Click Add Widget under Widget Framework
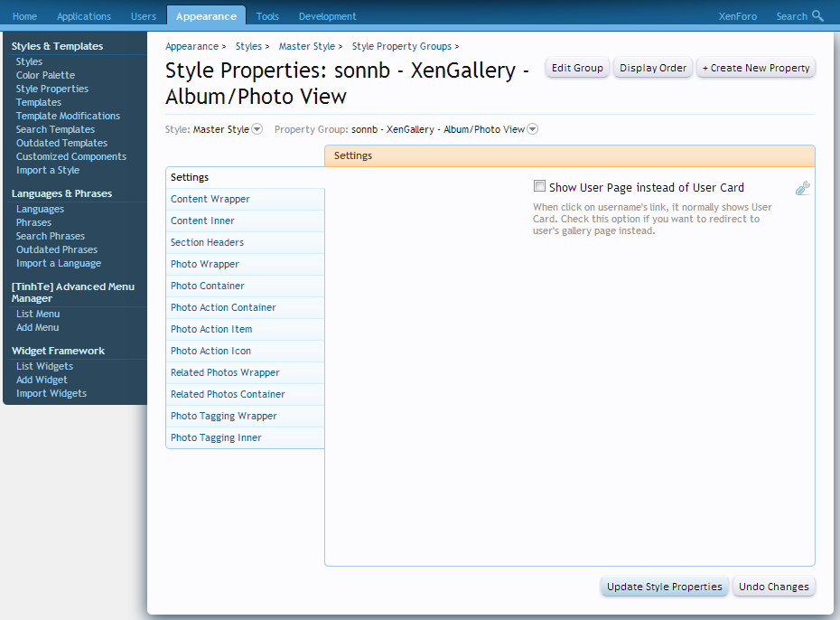 click(42, 379)
